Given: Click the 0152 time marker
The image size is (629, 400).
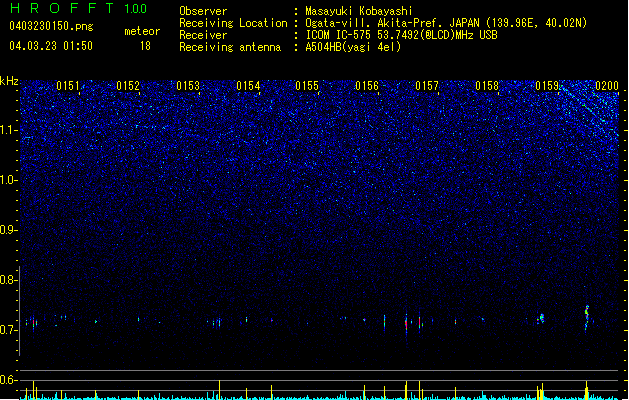Looking at the screenshot, I should (128, 86).
